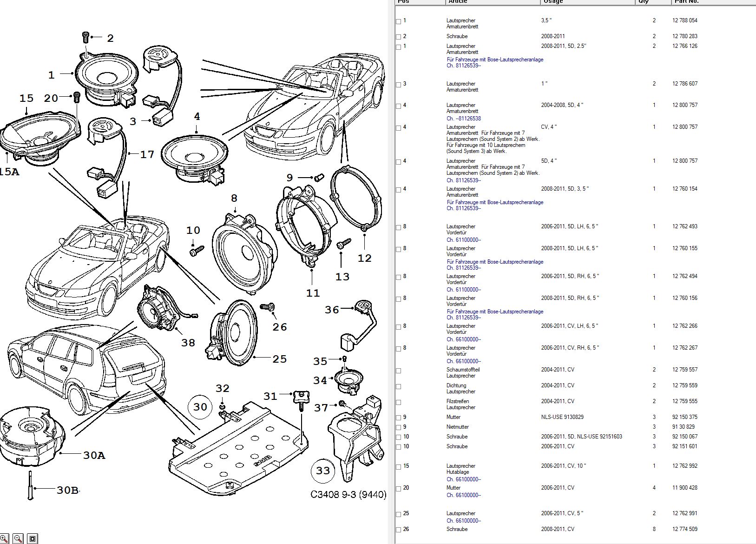Tick the CV LH speaker row 12 762 266
Image resolution: width=756 pixels, height=544 pixels.
(x=398, y=327)
